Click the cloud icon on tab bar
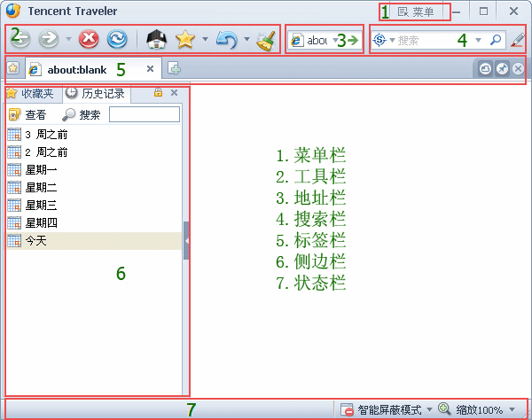The height and width of the screenshot is (420, 532). tap(485, 69)
